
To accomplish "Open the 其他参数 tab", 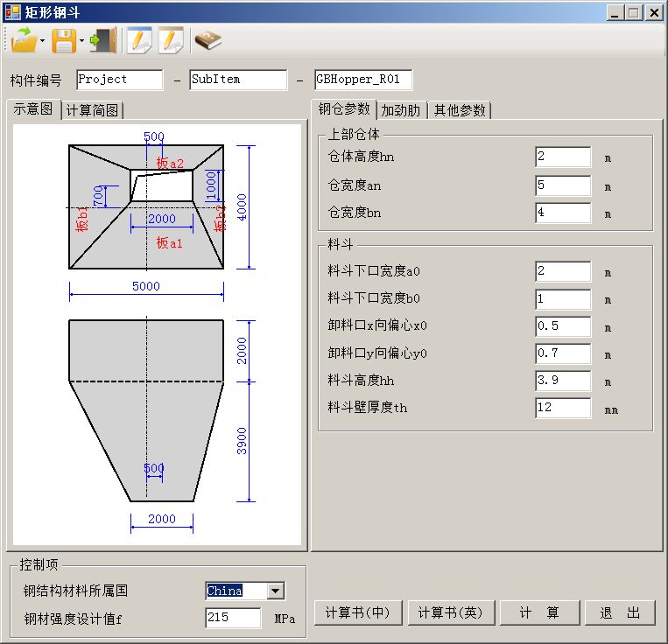I will click(x=460, y=110).
